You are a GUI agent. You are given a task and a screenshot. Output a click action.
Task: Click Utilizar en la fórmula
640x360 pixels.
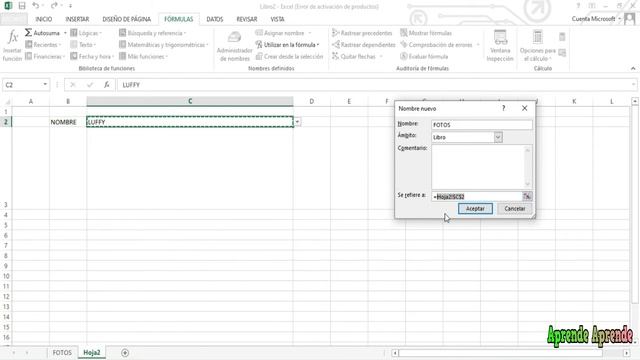tap(287, 44)
